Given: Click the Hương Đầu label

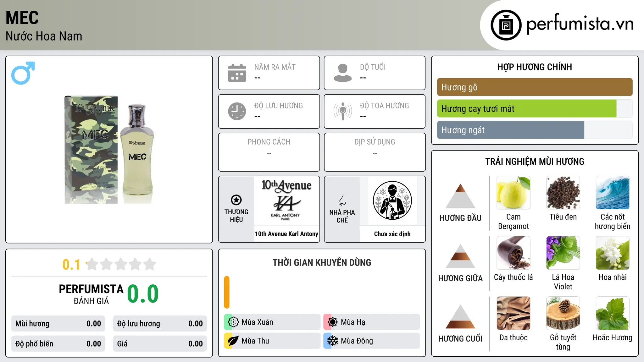Looking at the screenshot, I should [460, 218].
